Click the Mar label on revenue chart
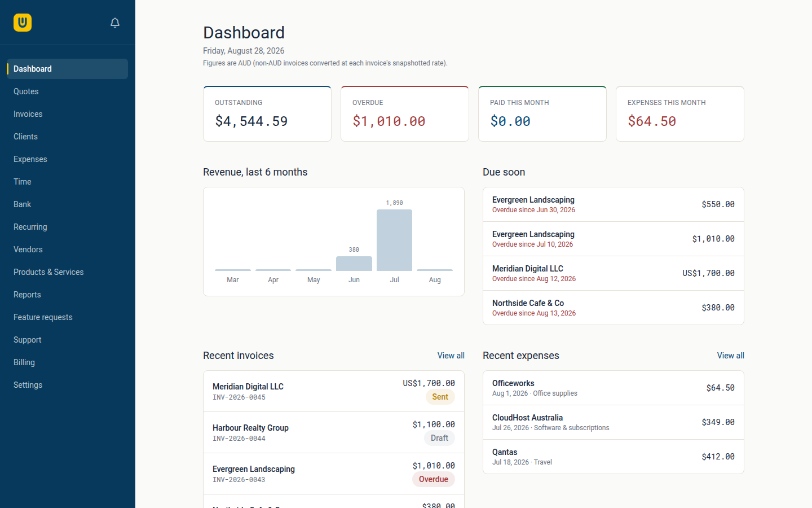Image resolution: width=812 pixels, height=508 pixels. tap(233, 280)
